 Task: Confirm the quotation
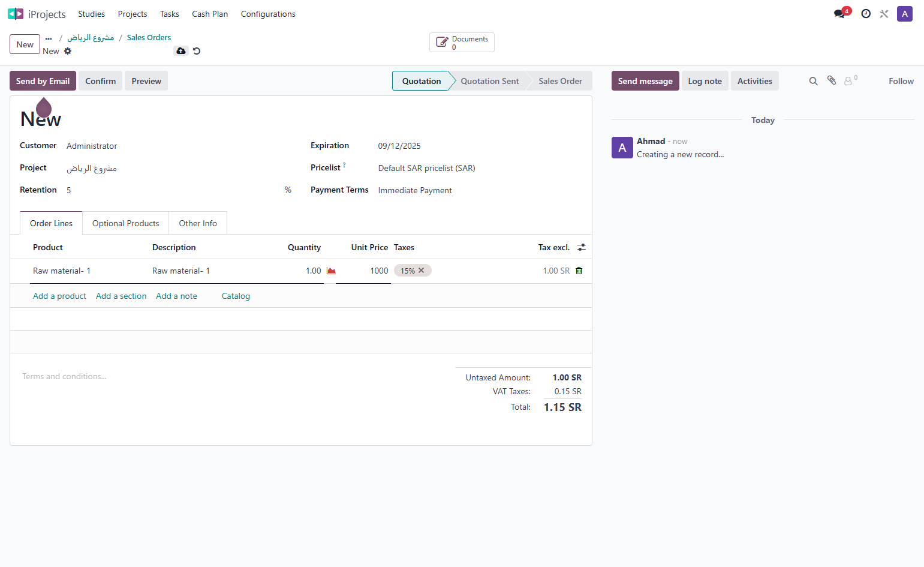coord(101,81)
